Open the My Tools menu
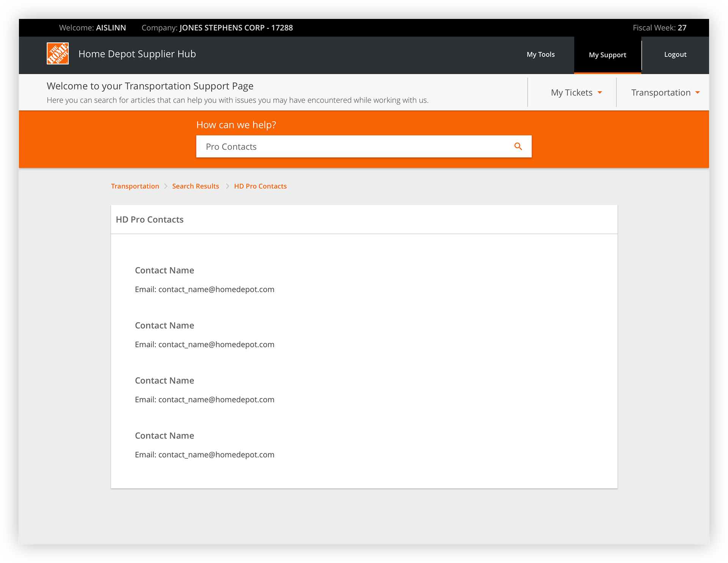This screenshot has width=728, height=563. pos(541,55)
